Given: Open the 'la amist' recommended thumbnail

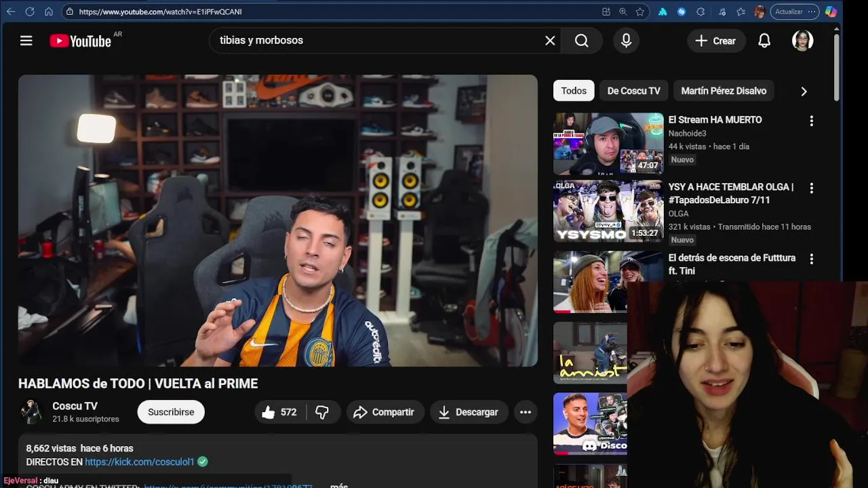Looking at the screenshot, I should (x=591, y=352).
